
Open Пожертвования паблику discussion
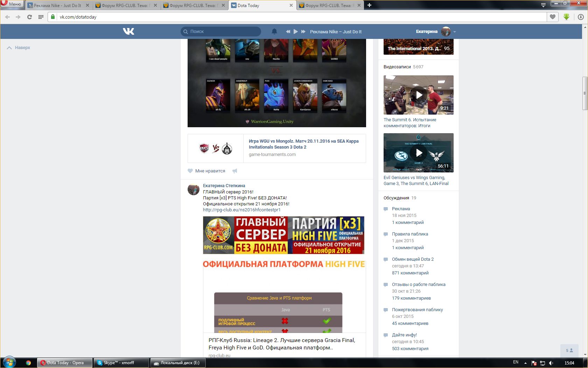pos(418,310)
